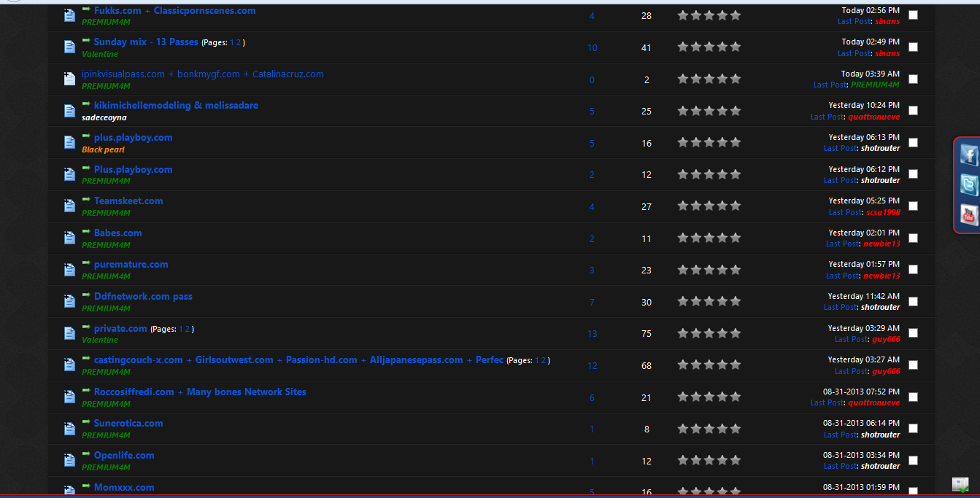Click thread status icon for Sunday mix row
The height and width of the screenshot is (498, 980).
pos(69,47)
